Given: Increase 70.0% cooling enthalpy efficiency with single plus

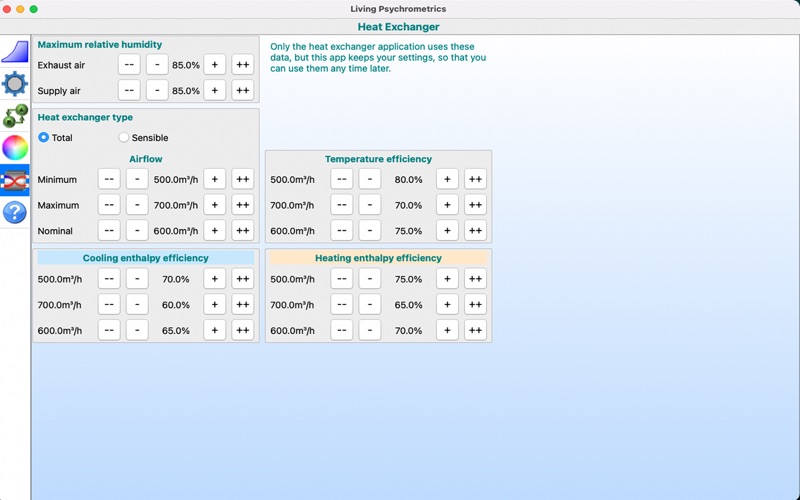Looking at the screenshot, I should (215, 279).
